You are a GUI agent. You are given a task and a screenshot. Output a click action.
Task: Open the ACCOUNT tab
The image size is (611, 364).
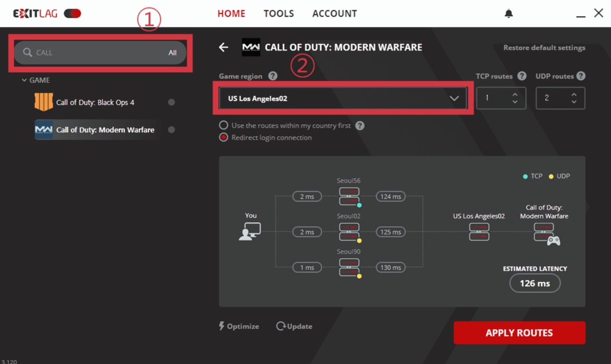click(x=334, y=14)
